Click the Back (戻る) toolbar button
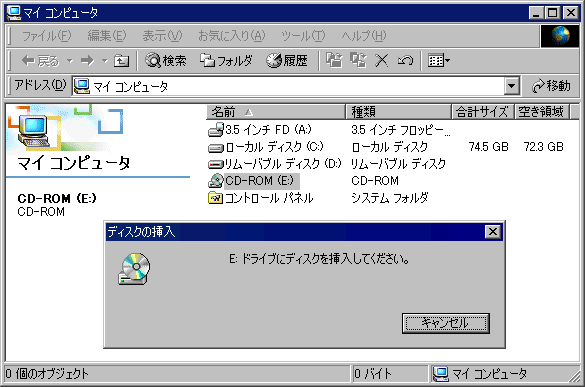This screenshot has height=387, width=585. click(x=40, y=60)
